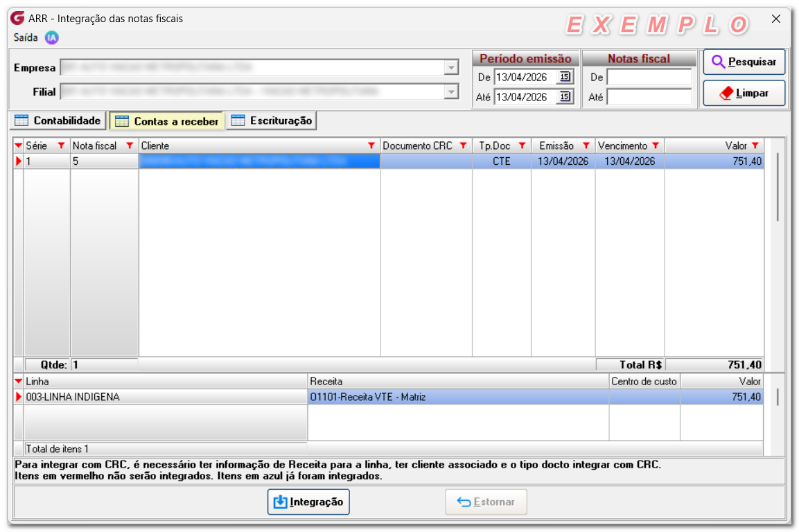
Task: Click the 003-LINHA INDIGENA cell
Action: [166, 397]
